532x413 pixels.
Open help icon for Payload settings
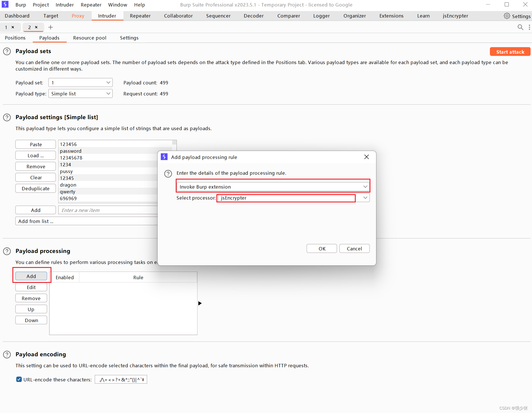(7, 117)
